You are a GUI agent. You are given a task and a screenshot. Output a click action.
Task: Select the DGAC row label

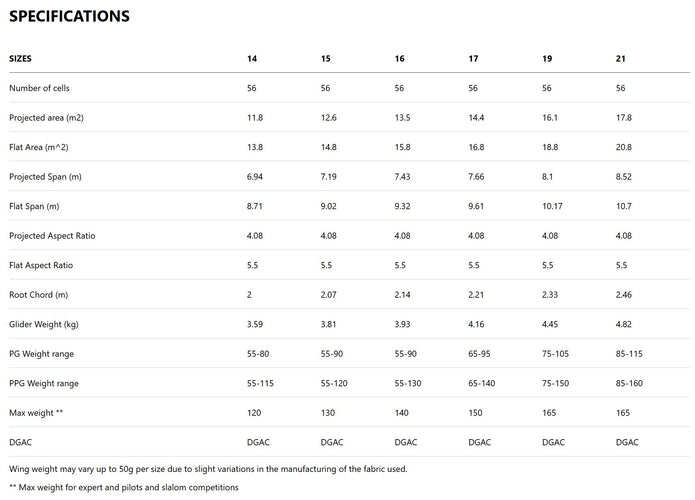20,442
